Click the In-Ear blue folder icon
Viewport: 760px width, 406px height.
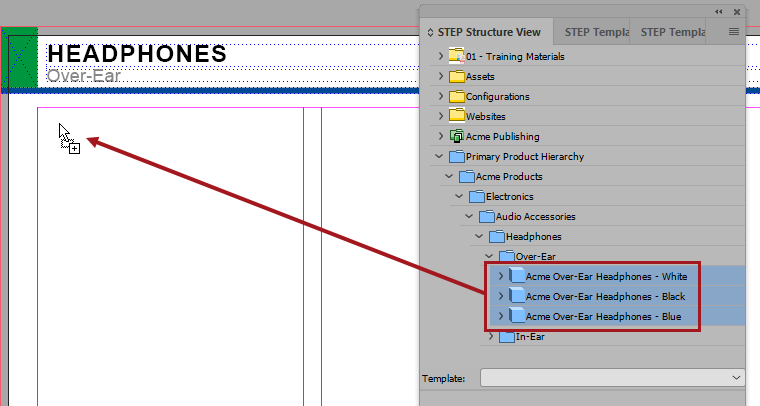pos(507,337)
